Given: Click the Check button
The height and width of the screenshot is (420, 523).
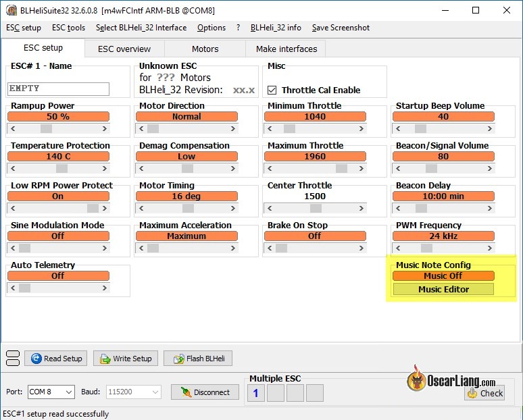Looking at the screenshot, I should click(x=484, y=393).
